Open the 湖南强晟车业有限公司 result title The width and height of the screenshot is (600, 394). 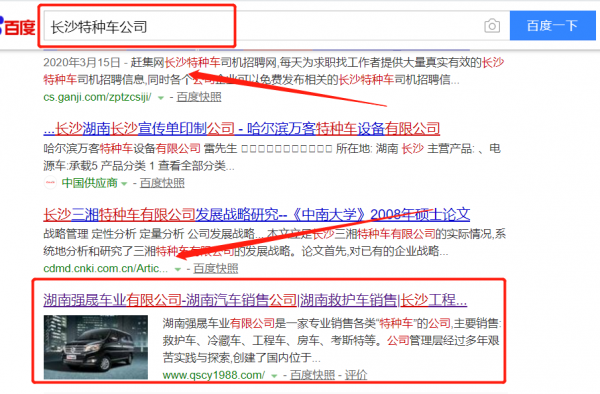tap(255, 300)
